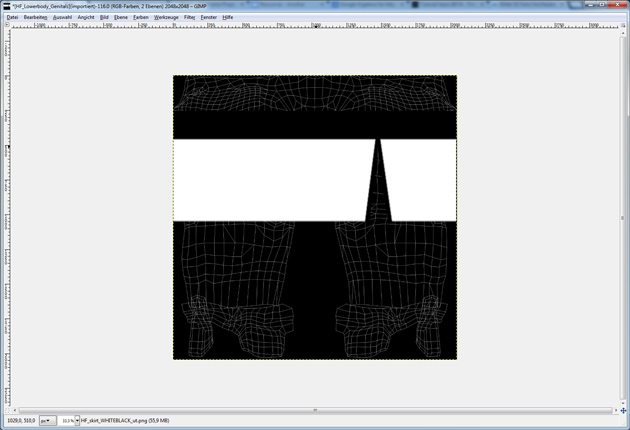Open the Ebene menu
Viewport: 630px width, 430px height.
121,17
